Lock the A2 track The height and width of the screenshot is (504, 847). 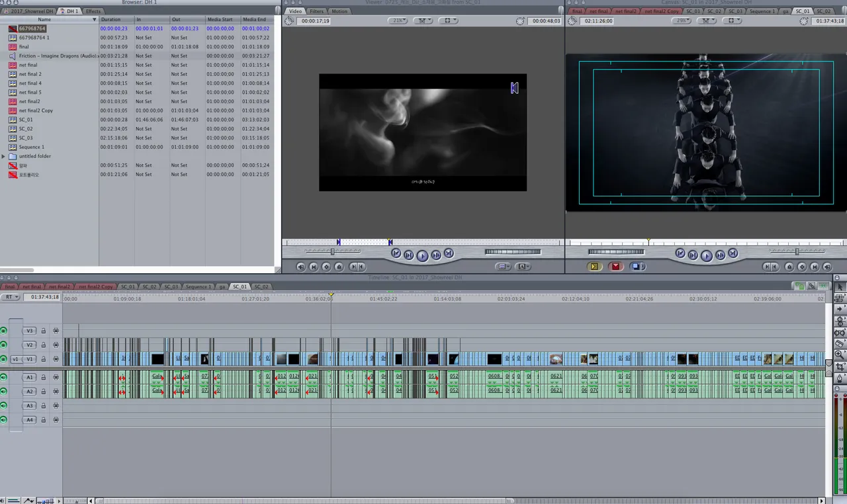[44, 392]
